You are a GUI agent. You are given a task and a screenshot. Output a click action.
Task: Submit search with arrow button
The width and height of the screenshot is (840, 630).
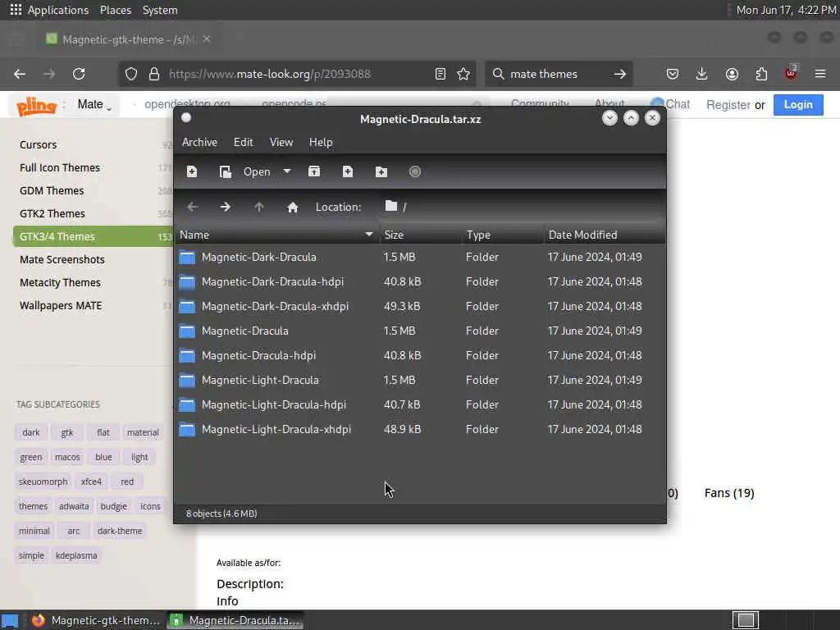tap(620, 74)
